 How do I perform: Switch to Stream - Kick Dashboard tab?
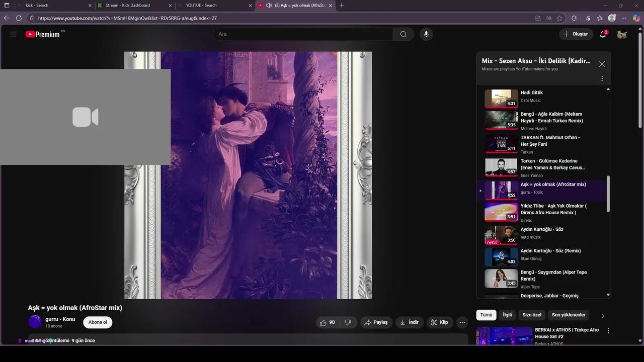point(134,5)
